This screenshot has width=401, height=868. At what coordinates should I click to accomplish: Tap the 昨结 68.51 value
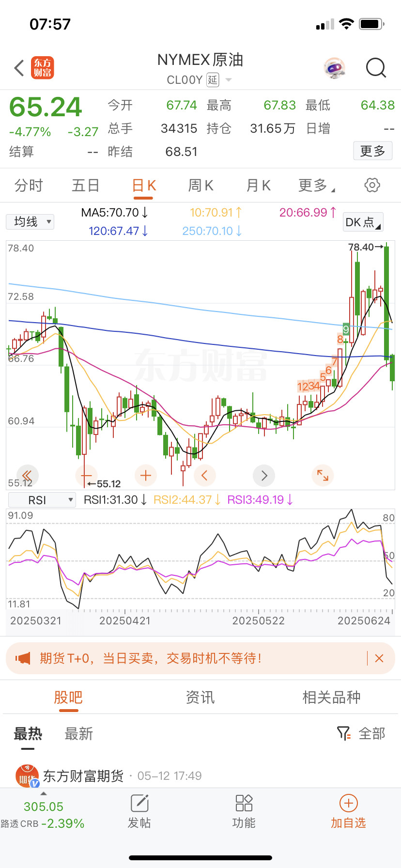point(182,152)
